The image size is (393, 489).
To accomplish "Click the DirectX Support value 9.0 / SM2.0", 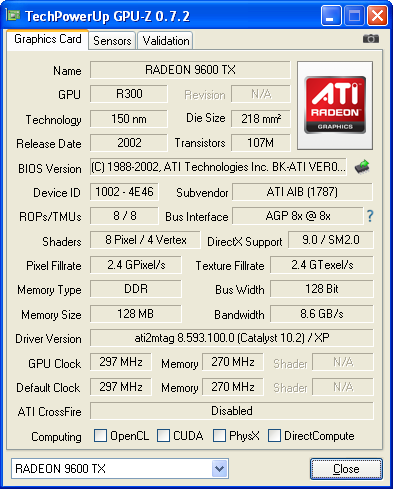I will 331,240.
